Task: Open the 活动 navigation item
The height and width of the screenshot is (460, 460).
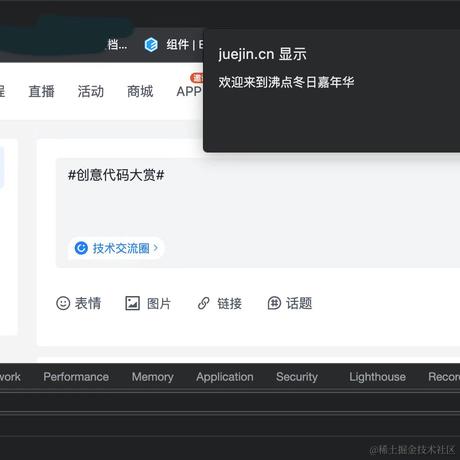Action: 91,91
